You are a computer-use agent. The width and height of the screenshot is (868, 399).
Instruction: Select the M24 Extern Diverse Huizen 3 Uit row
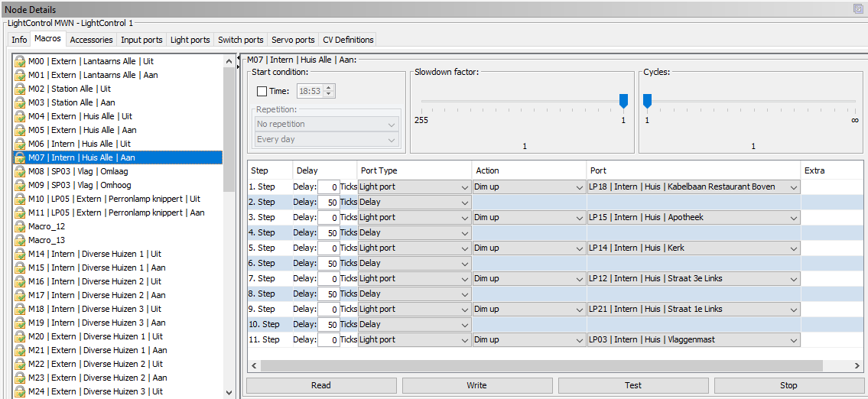(118, 391)
